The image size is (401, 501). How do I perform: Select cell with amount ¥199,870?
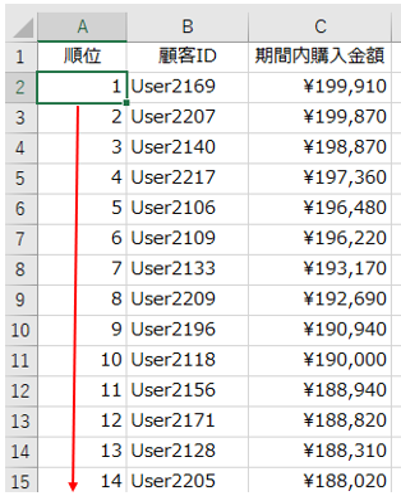click(320, 117)
